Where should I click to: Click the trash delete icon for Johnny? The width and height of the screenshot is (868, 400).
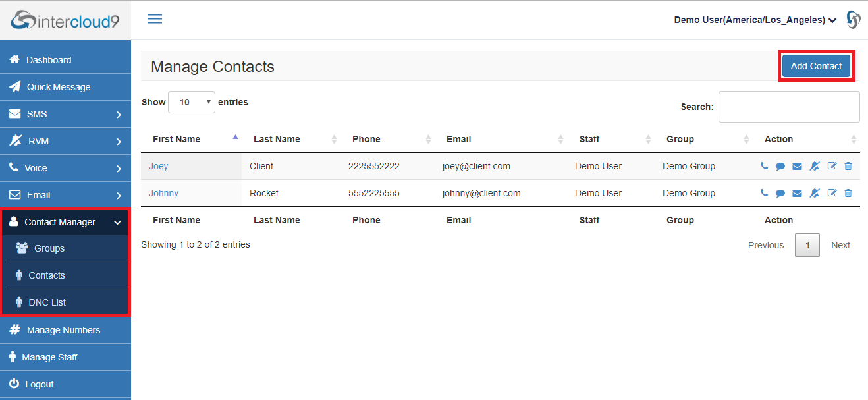click(848, 193)
